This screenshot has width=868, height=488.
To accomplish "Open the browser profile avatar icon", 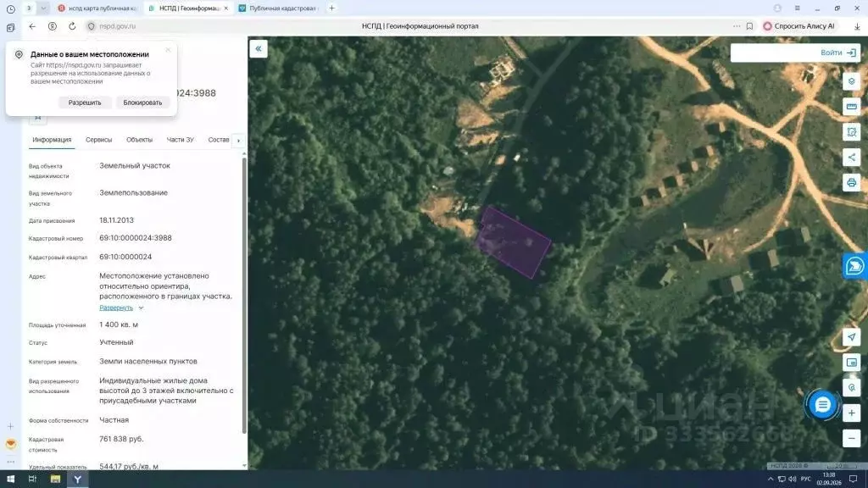I will pos(777,8).
